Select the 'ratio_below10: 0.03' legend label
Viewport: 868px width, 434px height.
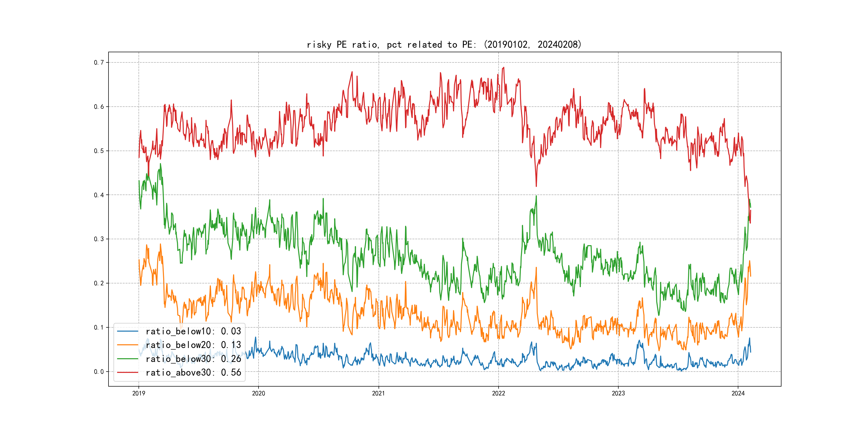tap(193, 331)
